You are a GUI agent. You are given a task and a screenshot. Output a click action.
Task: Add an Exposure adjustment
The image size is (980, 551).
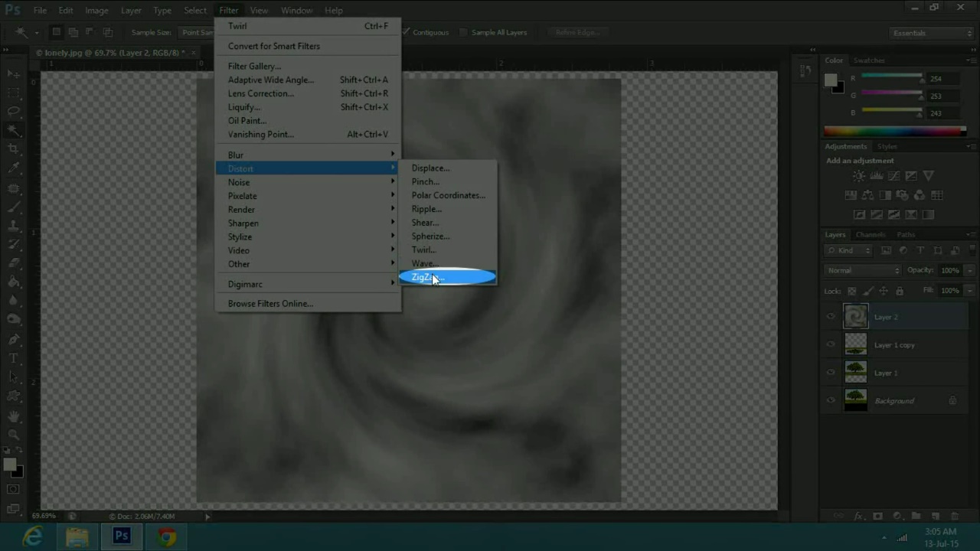[x=911, y=176]
